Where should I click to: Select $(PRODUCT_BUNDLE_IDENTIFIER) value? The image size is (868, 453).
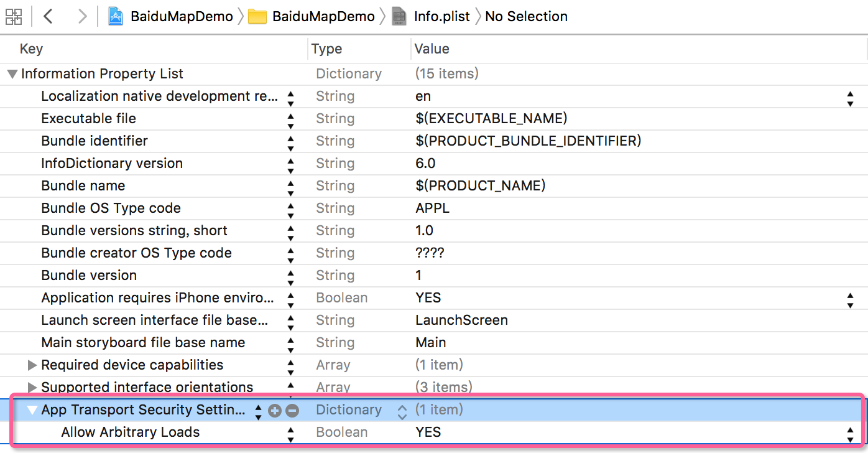(x=528, y=141)
